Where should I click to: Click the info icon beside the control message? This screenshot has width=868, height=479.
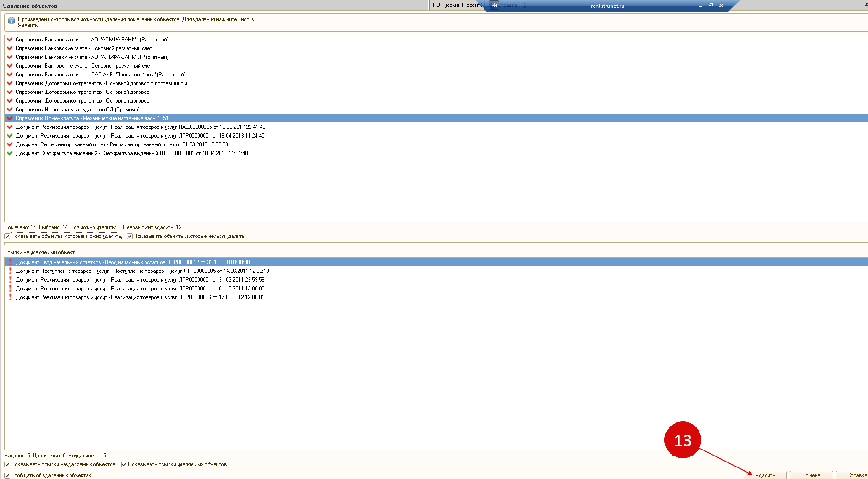pos(12,21)
